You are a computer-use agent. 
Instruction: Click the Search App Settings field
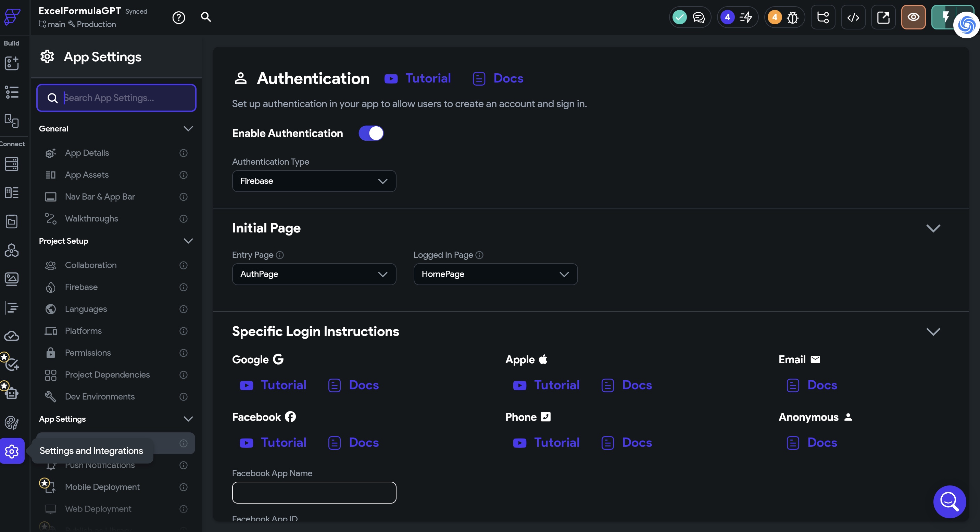click(116, 98)
